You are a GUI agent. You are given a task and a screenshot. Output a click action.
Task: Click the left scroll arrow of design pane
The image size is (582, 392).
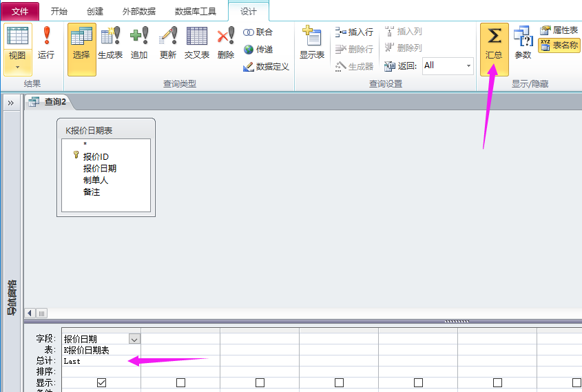(x=30, y=313)
